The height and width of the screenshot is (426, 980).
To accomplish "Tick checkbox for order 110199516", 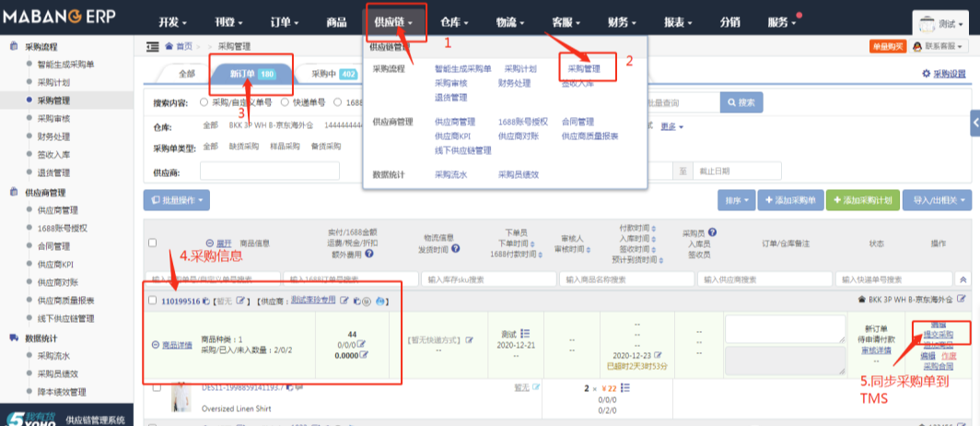I will 153,301.
